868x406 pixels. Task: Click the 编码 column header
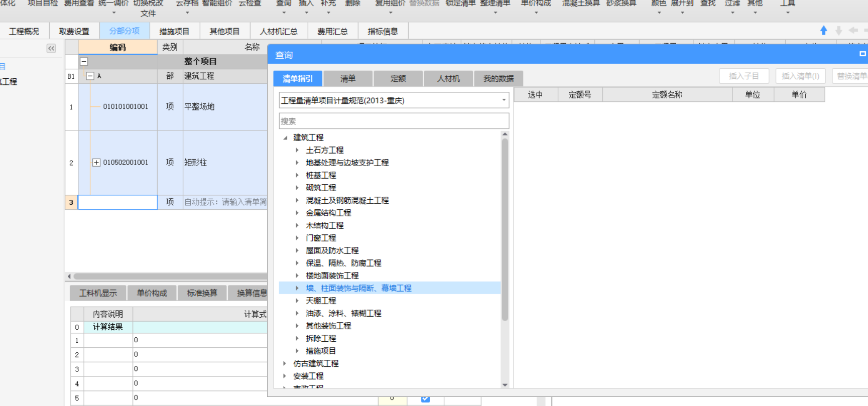click(117, 47)
